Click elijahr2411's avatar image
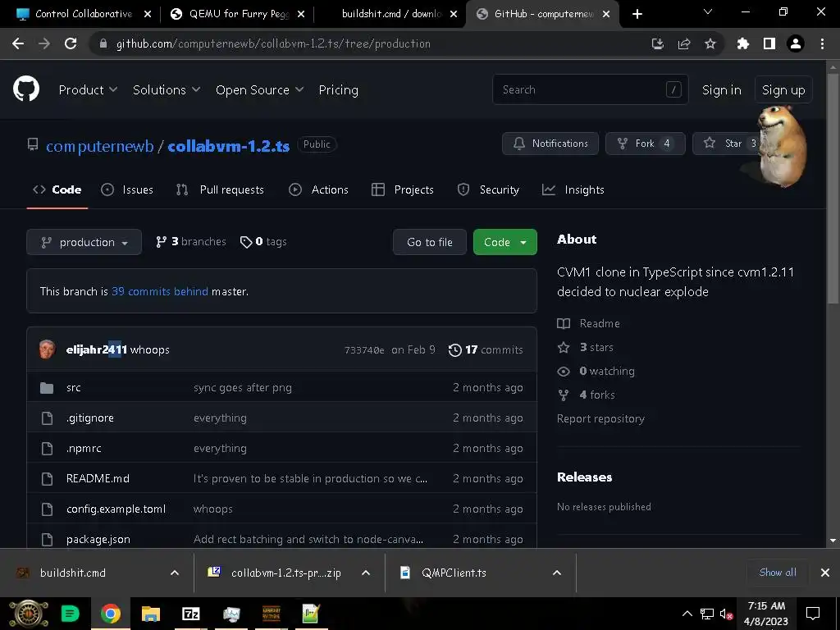 [48, 349]
